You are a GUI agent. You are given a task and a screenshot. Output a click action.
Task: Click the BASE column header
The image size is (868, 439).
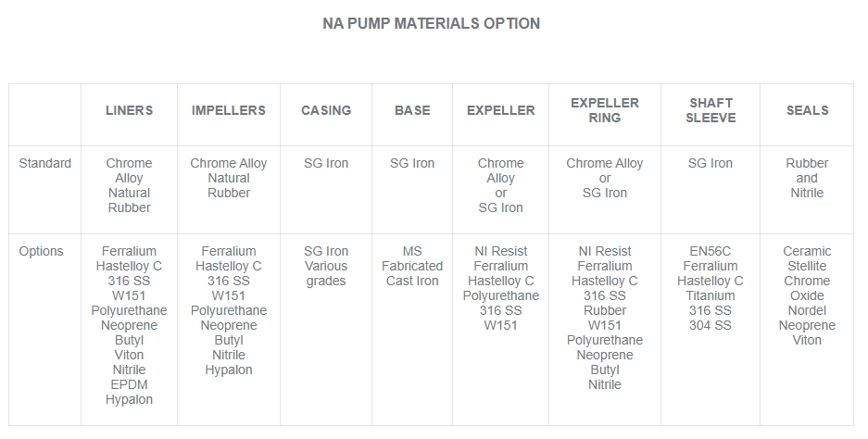(412, 110)
